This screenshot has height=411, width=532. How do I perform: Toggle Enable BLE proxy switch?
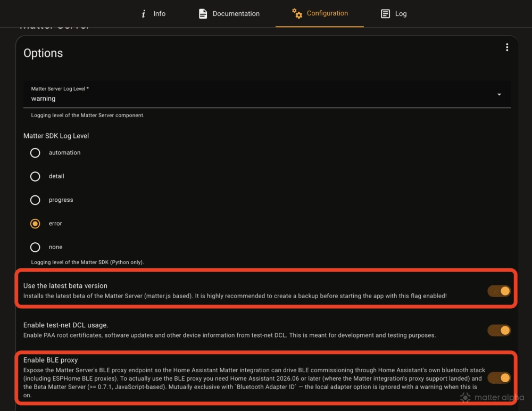(x=499, y=377)
